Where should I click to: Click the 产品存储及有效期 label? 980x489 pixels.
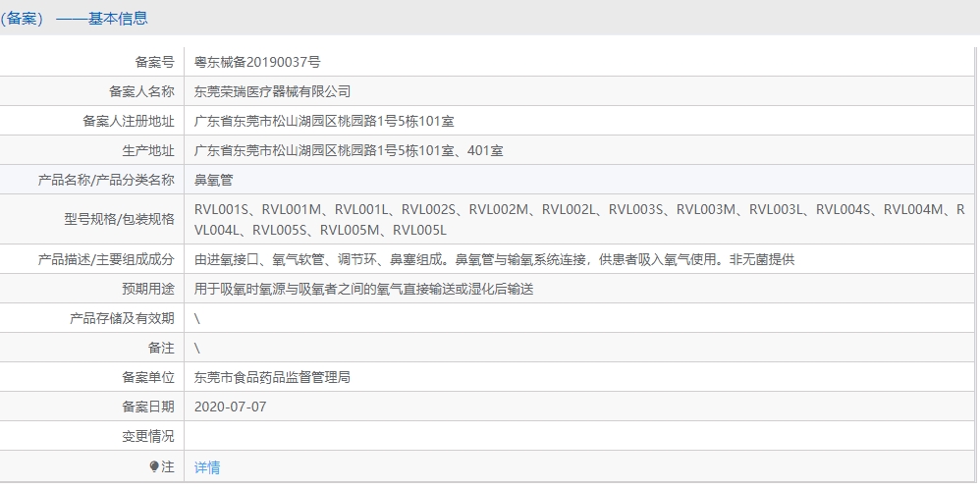point(122,318)
